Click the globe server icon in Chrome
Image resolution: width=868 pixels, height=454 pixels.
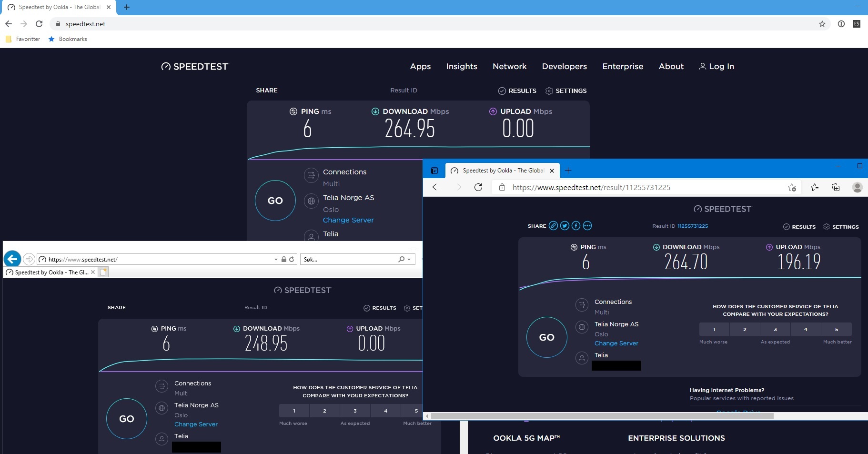coord(311,201)
